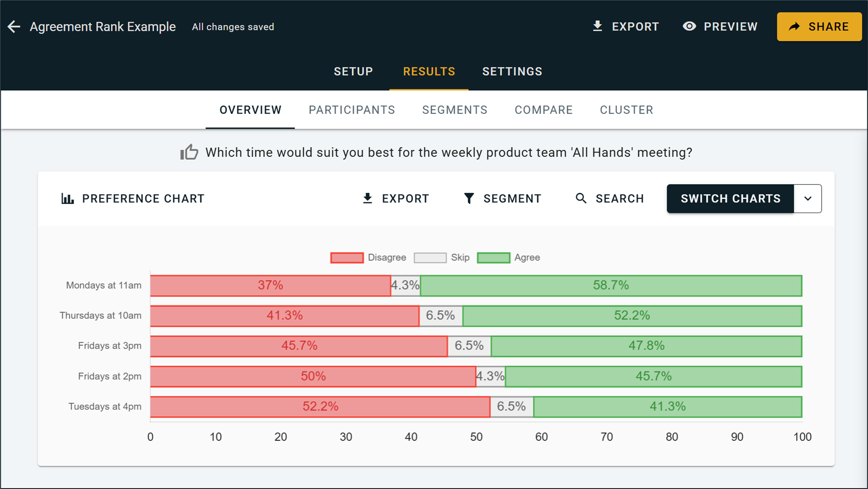Select the Compare tab
The height and width of the screenshot is (489, 868).
544,110
